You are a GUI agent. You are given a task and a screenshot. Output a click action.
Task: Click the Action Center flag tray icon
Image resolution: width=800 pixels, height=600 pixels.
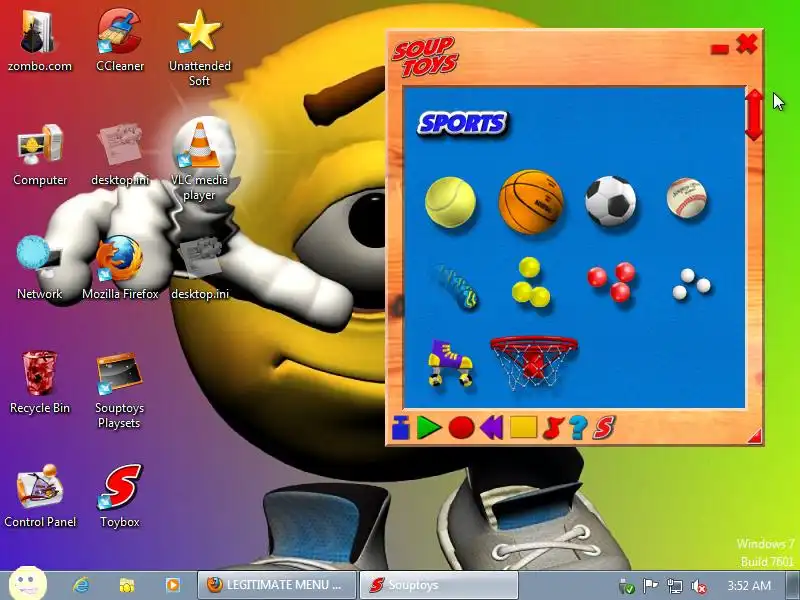(649, 586)
